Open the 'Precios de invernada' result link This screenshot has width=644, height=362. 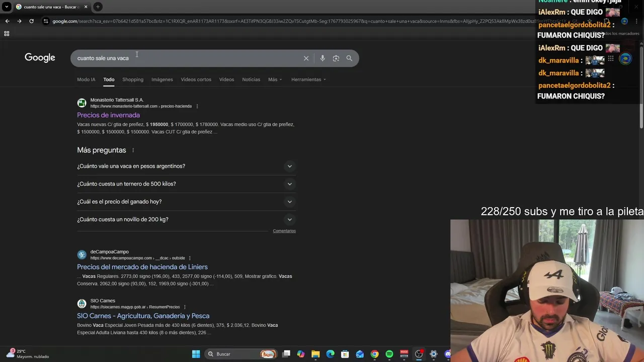[x=108, y=115]
